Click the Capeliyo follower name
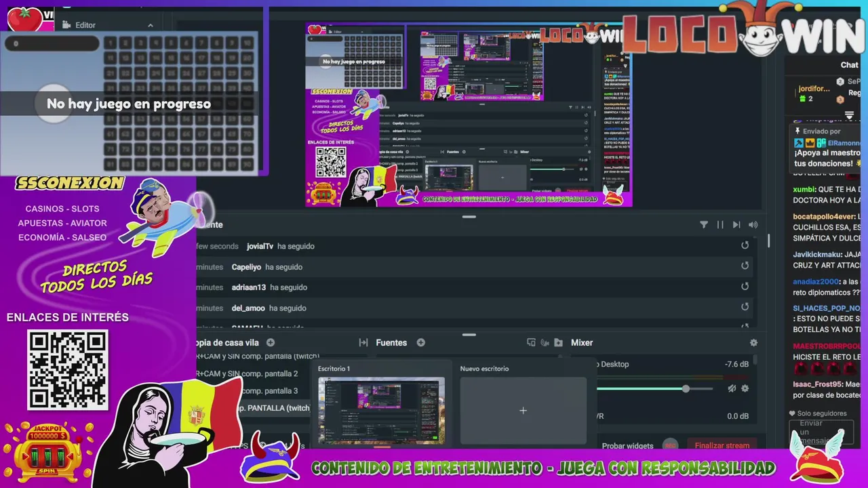 [x=246, y=267]
